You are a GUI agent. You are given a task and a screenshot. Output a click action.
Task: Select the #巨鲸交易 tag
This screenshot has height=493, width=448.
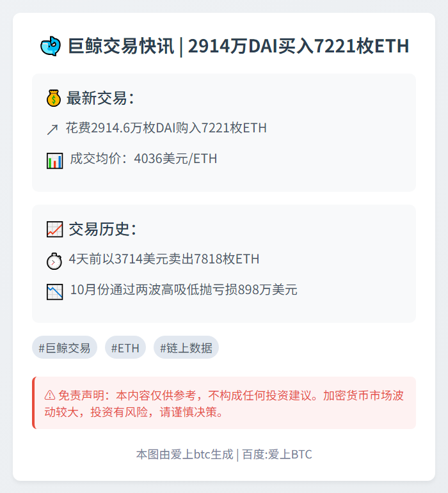pos(65,348)
